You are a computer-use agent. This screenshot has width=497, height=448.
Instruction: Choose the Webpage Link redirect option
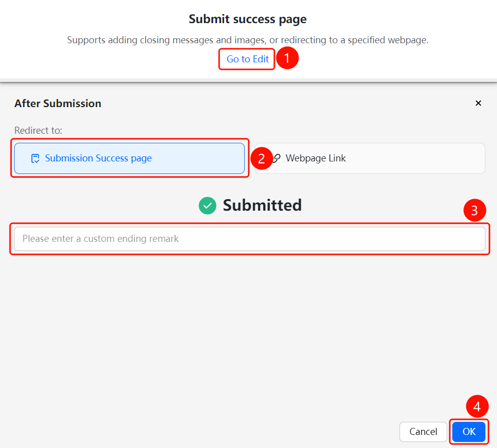tap(370, 158)
